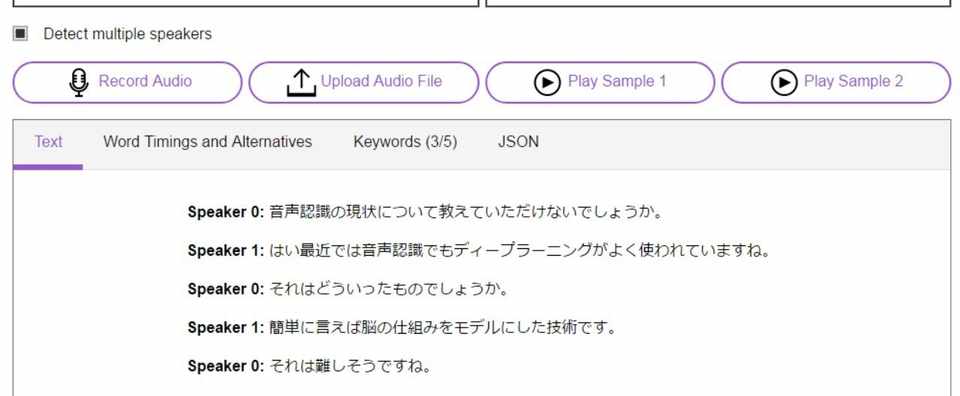The image size is (960, 396).
Task: Click the line それは難しそうですね
Action: (x=309, y=366)
